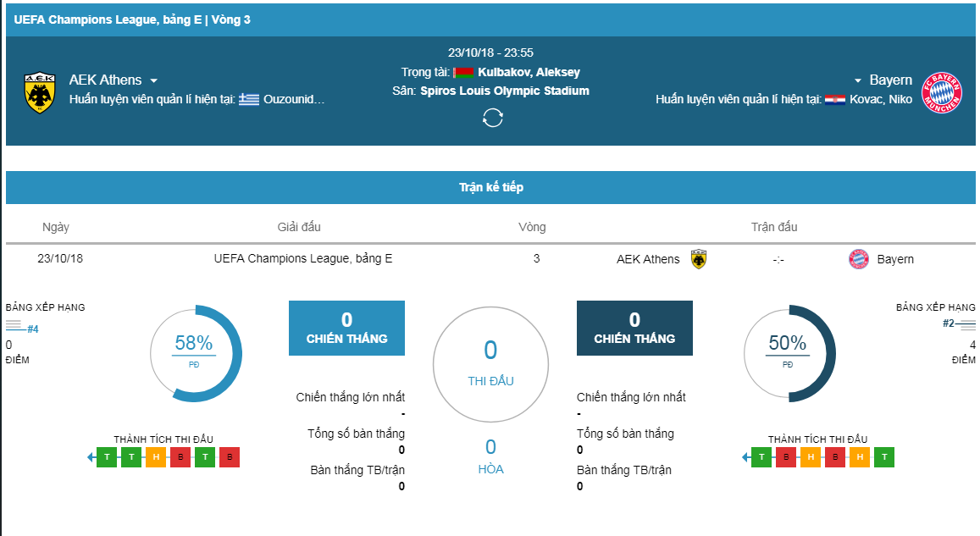The height and width of the screenshot is (536, 980).
Task: Select the UEFA Champions League, bảng E title bar
Action: pos(490,19)
